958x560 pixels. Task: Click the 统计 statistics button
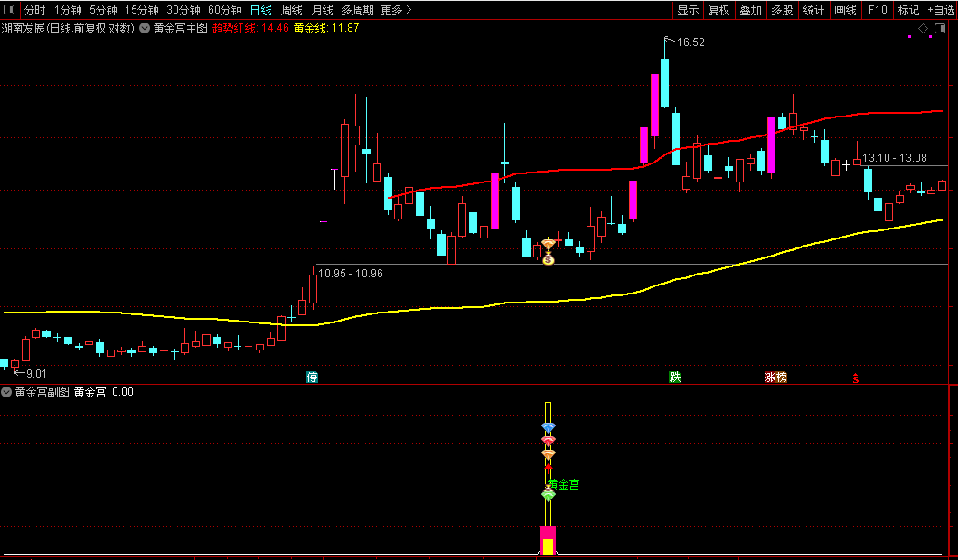(x=813, y=10)
